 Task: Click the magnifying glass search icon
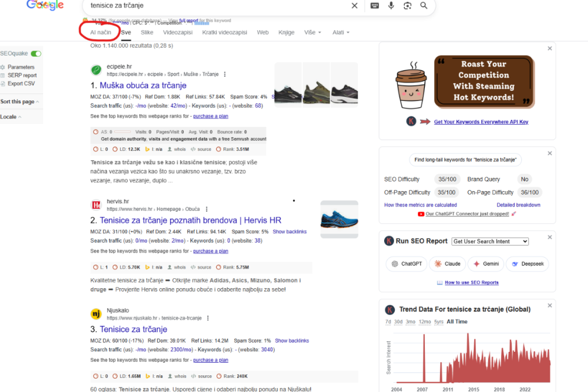(x=424, y=6)
